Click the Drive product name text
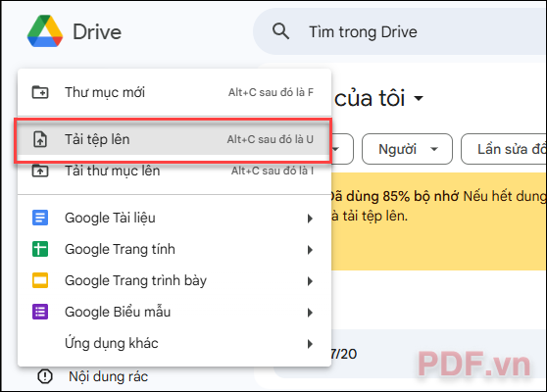 (x=97, y=31)
